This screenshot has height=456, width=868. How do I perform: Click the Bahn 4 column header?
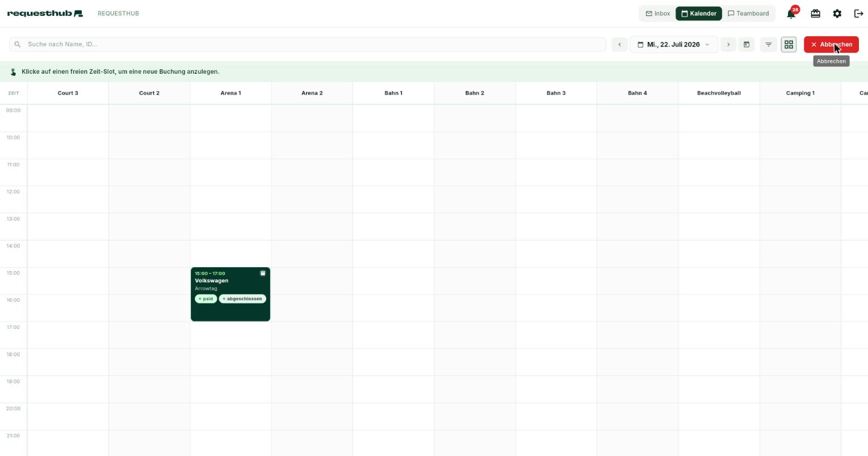click(638, 93)
